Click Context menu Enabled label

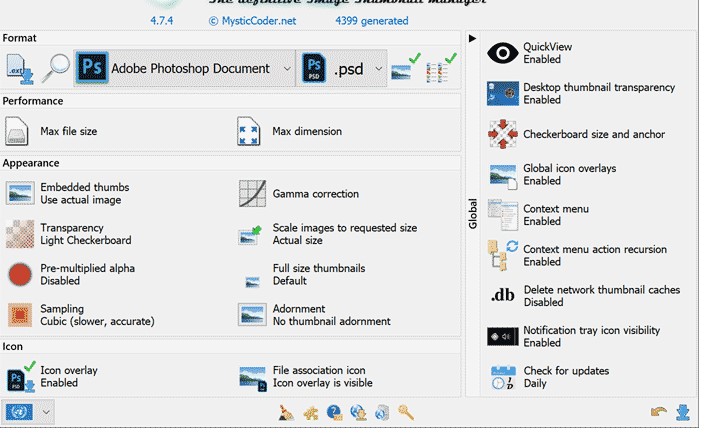542,221
